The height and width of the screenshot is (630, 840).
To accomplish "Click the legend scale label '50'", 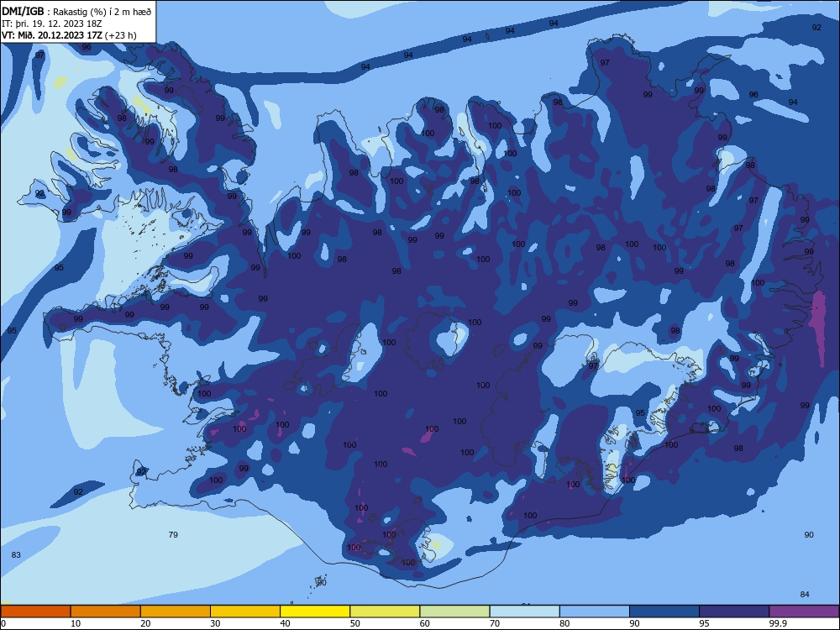I will 354,623.
